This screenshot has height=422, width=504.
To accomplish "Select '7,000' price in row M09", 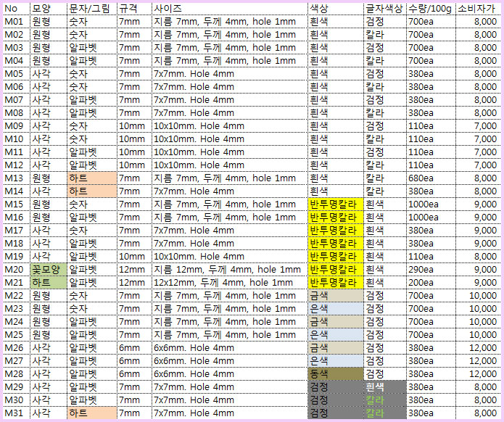I will [x=478, y=126].
